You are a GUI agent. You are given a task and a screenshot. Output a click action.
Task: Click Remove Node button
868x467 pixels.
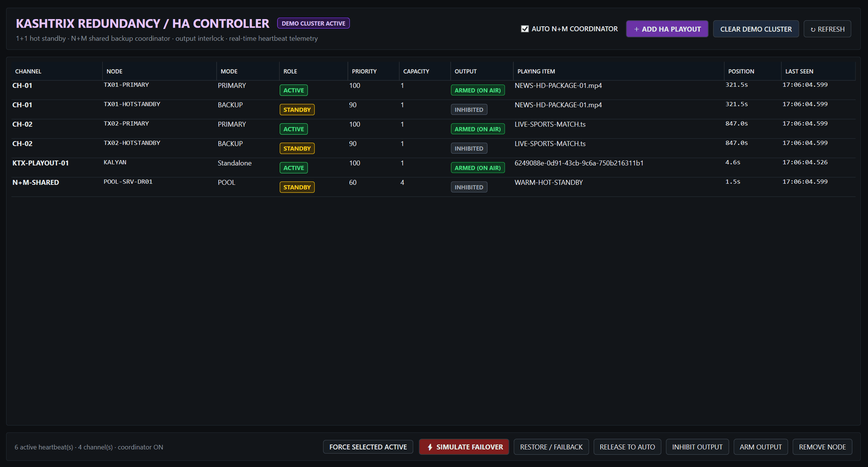pos(822,447)
